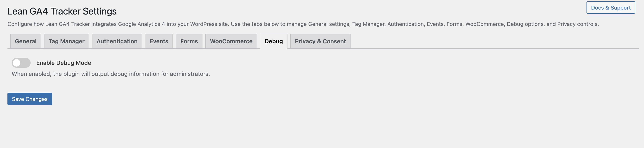Viewport: 644px width, 148px height.
Task: Click the "Lean GA4 Tracker Settings" heading
Action: point(62,11)
